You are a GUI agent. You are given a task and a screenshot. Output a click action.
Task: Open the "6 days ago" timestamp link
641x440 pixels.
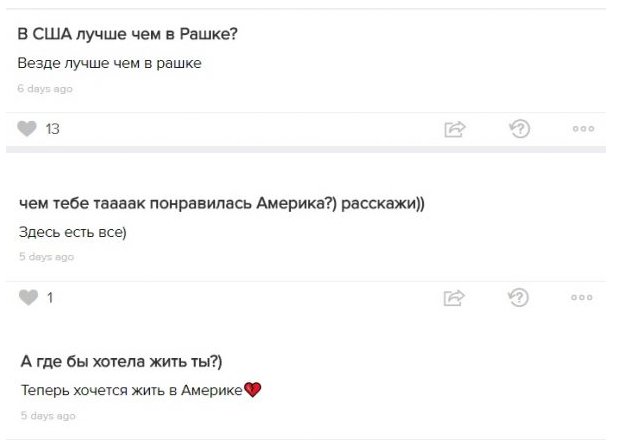45,89
